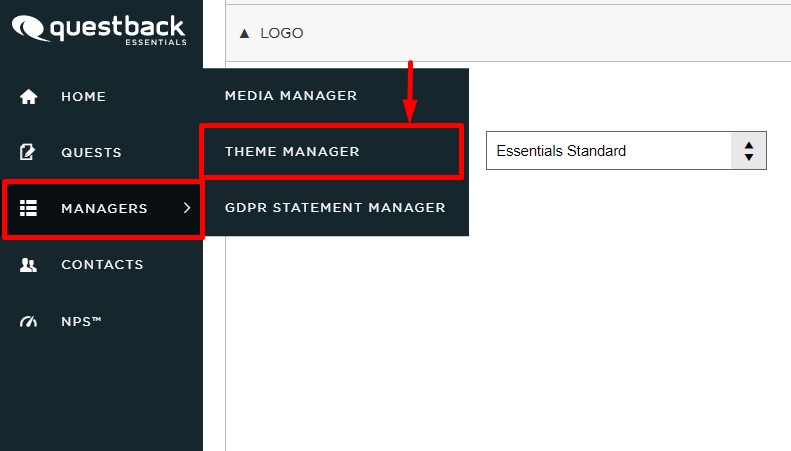This screenshot has height=451, width=791.
Task: Click the Contacts people icon
Action: [x=28, y=264]
